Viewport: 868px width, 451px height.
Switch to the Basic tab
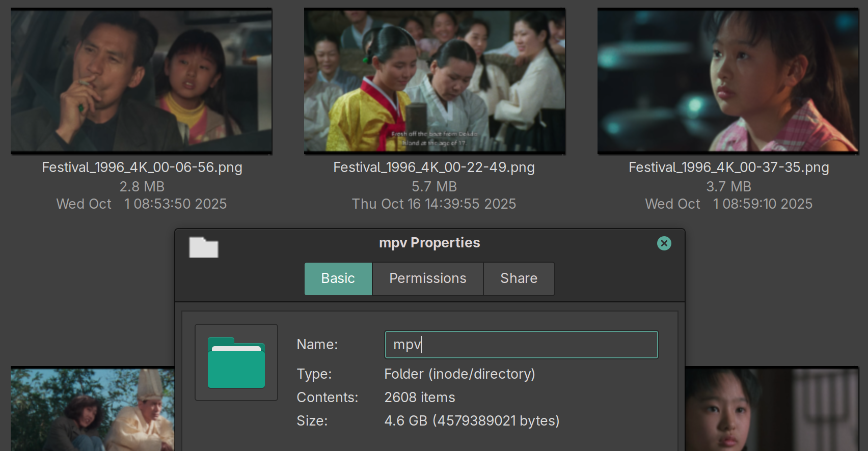(x=338, y=278)
